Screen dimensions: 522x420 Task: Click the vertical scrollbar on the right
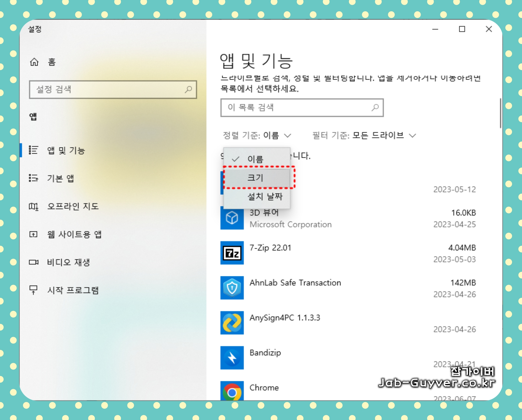500,114
